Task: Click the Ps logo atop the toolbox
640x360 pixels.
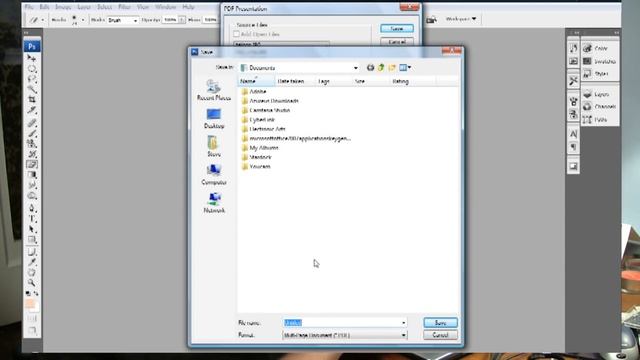Action: click(x=32, y=47)
